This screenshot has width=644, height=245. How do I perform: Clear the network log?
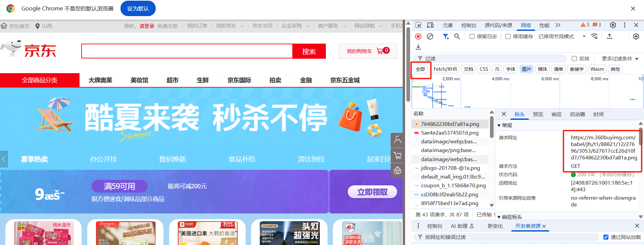point(430,36)
